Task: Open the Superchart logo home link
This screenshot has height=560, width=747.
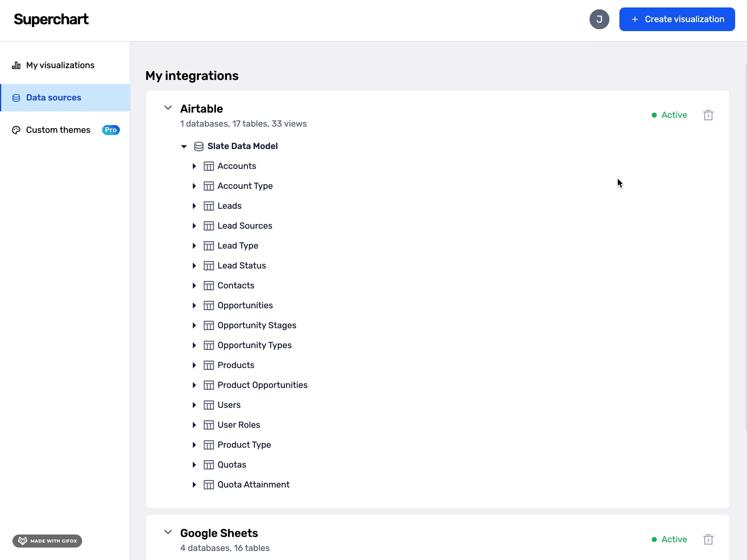Action: 51,19
